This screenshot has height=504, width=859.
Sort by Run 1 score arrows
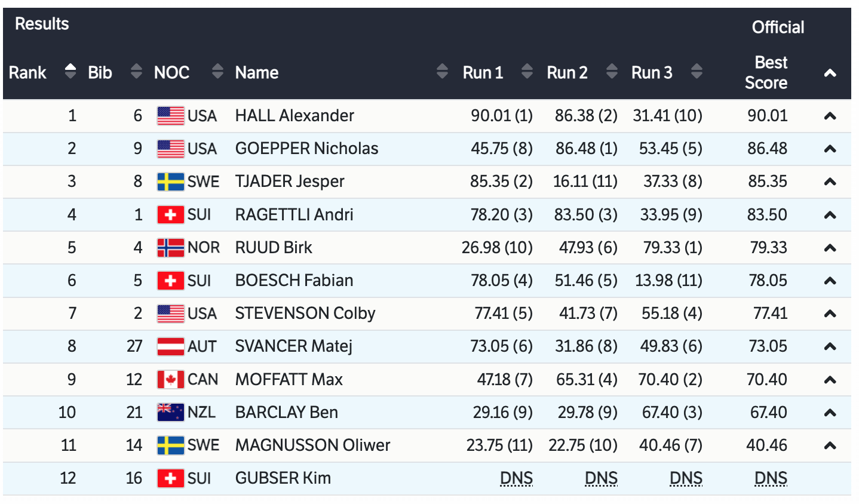tap(527, 72)
